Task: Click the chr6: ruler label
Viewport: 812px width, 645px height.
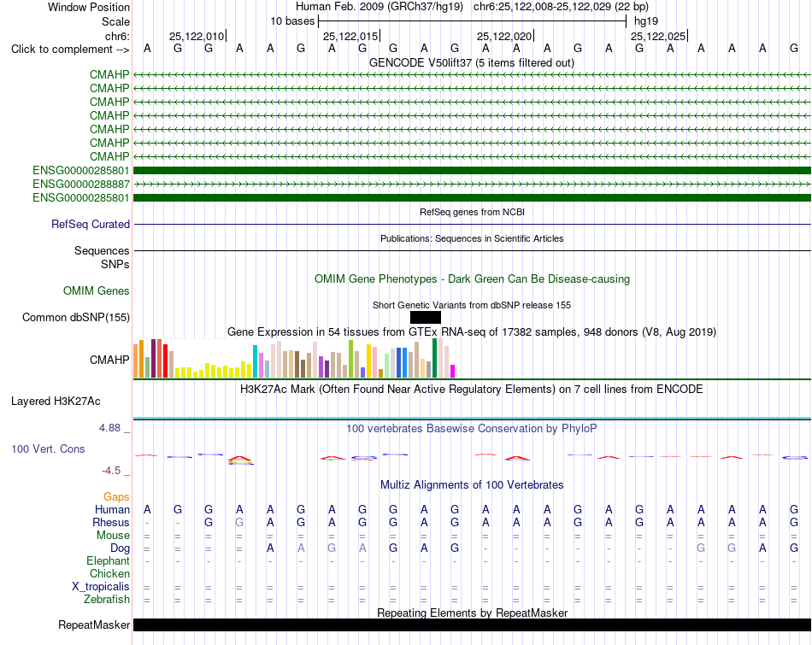Action: tap(117, 36)
